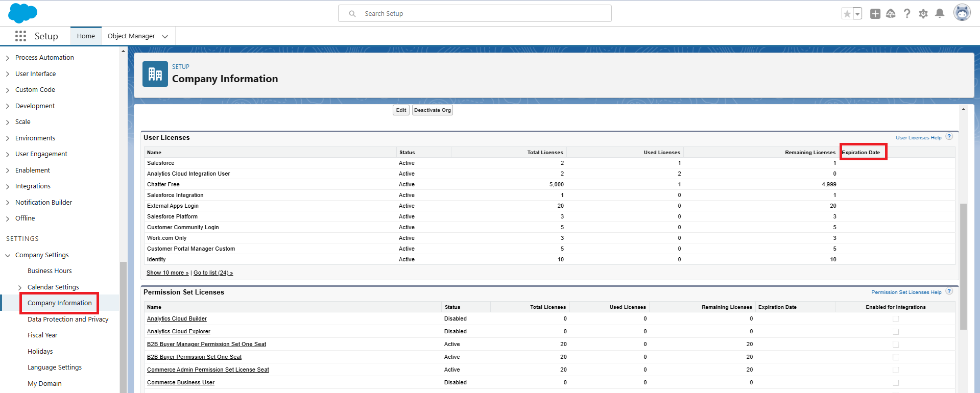Open the favorites list dropdown arrow
This screenshot has height=393, width=980.
pos(857,14)
